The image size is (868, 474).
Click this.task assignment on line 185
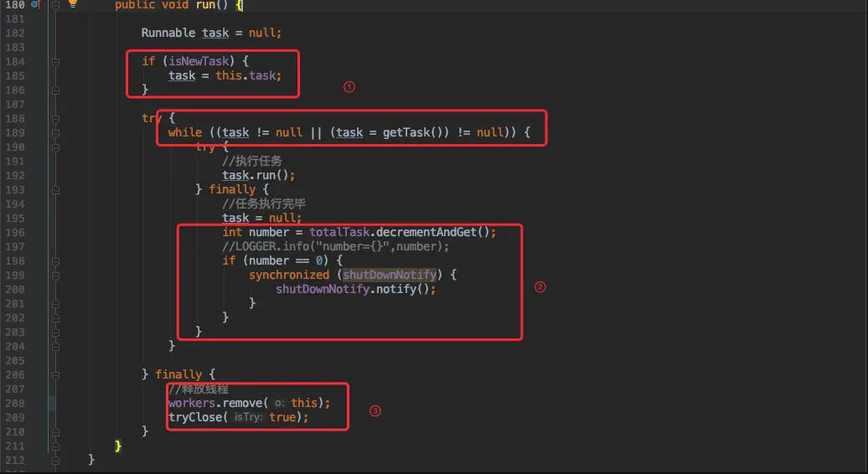point(249,75)
